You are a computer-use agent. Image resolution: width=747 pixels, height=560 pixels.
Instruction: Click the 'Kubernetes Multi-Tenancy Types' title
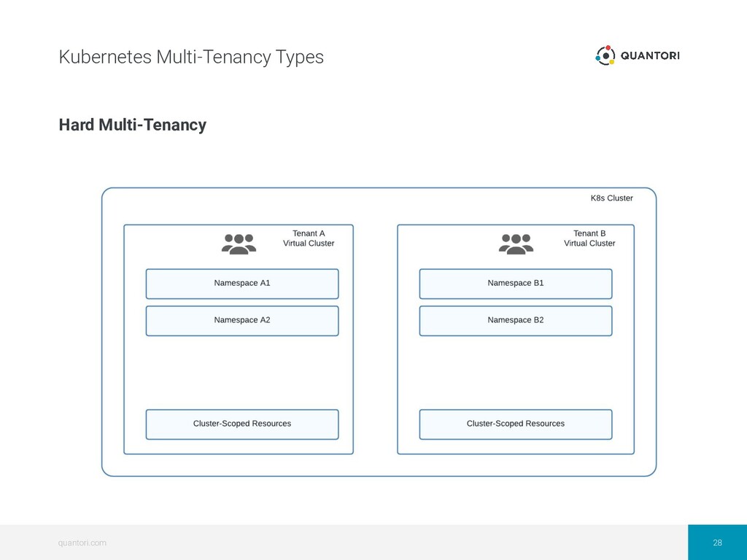coord(191,57)
